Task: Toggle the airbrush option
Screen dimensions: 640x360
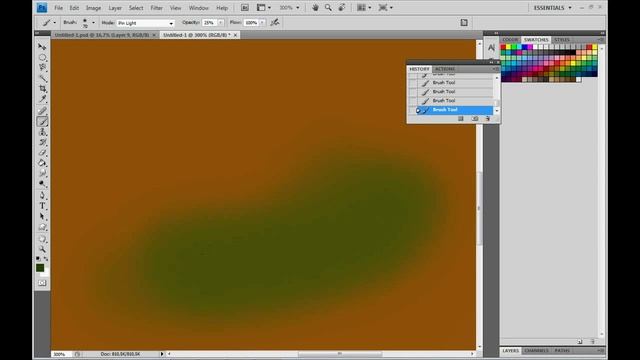Action: 275,22
